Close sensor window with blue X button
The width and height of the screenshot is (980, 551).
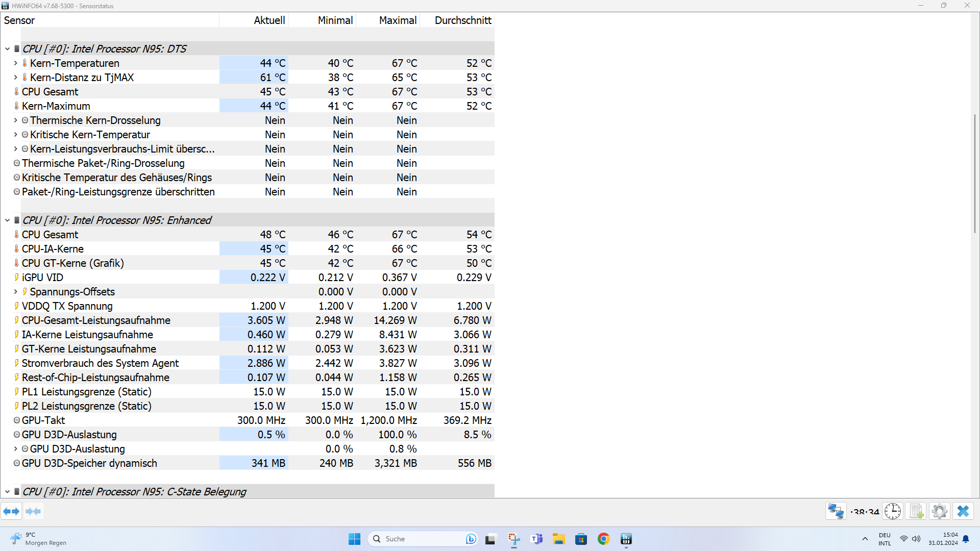[x=963, y=511]
